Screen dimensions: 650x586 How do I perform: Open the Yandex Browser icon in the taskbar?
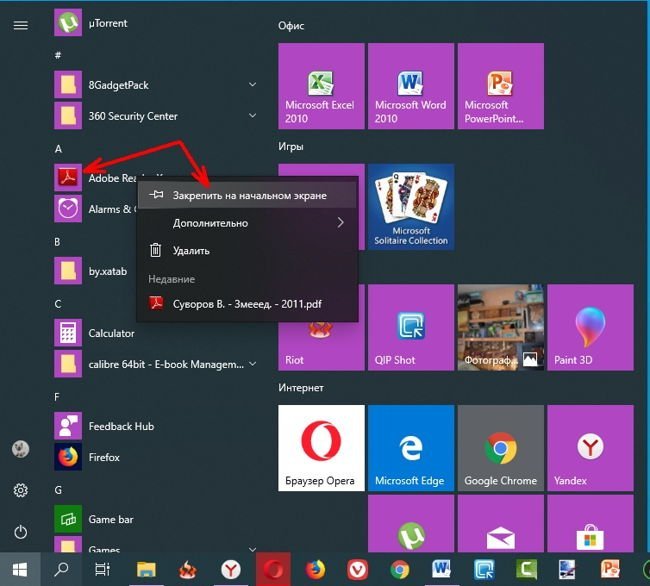coord(231,569)
